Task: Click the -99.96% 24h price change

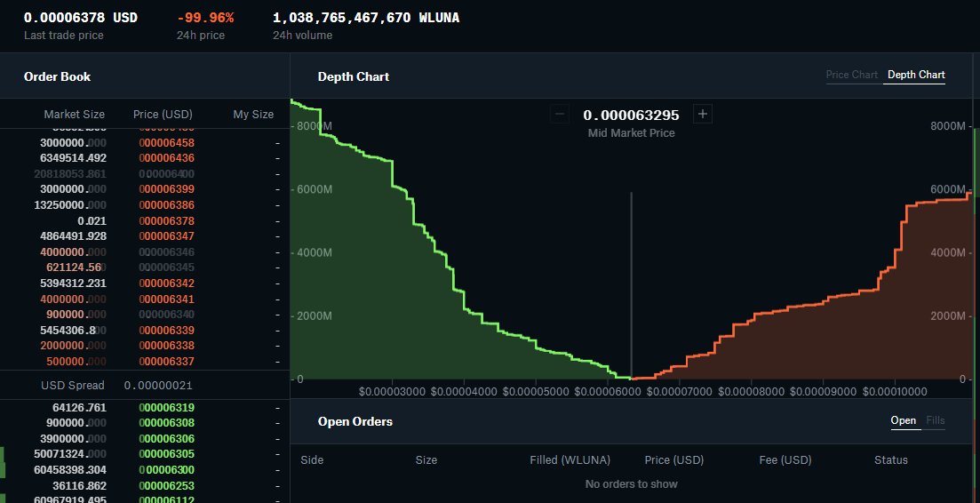Action: point(205,18)
